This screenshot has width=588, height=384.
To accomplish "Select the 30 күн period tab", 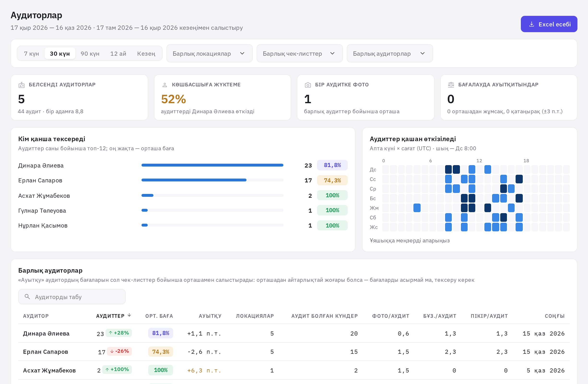I will click(60, 54).
